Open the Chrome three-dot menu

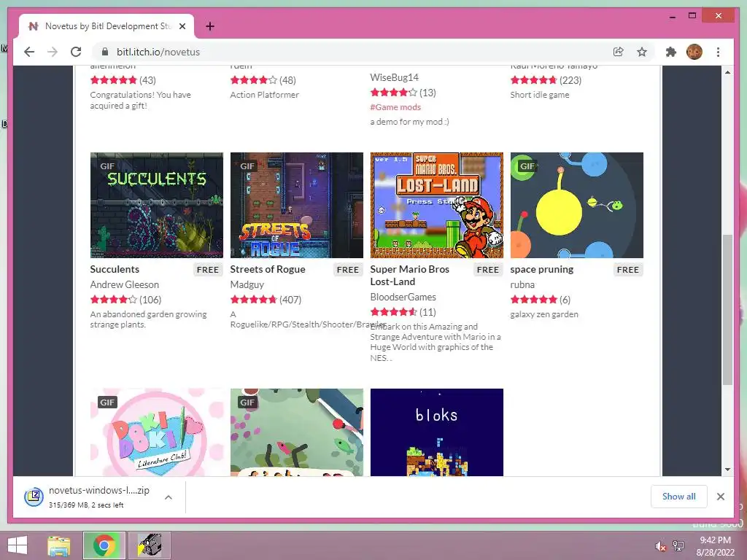pyautogui.click(x=718, y=52)
